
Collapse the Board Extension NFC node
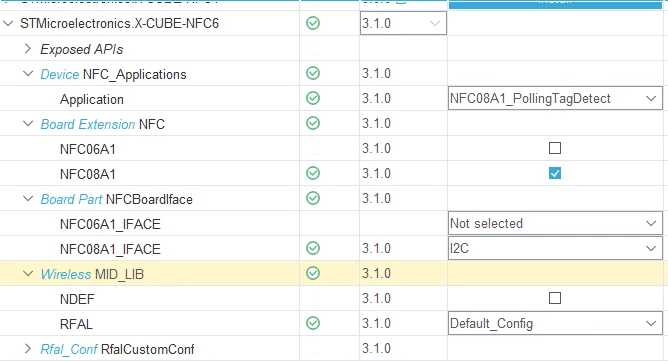click(28, 124)
